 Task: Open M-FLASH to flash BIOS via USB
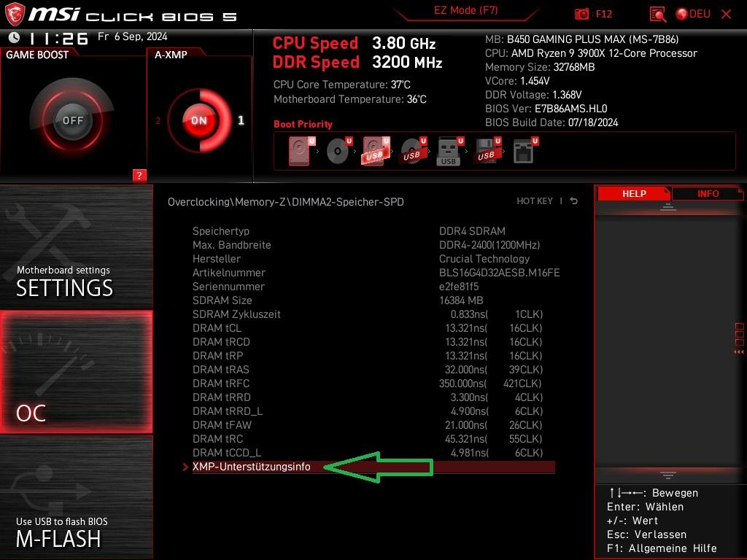coord(76,497)
